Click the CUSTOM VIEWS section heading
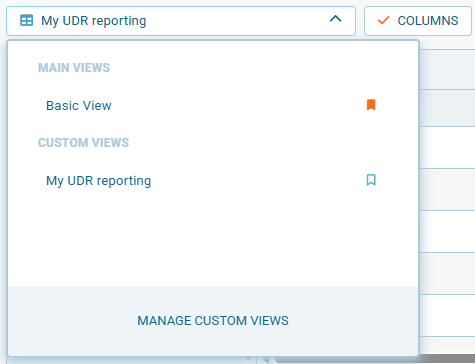This screenshot has width=475, height=364. point(83,143)
